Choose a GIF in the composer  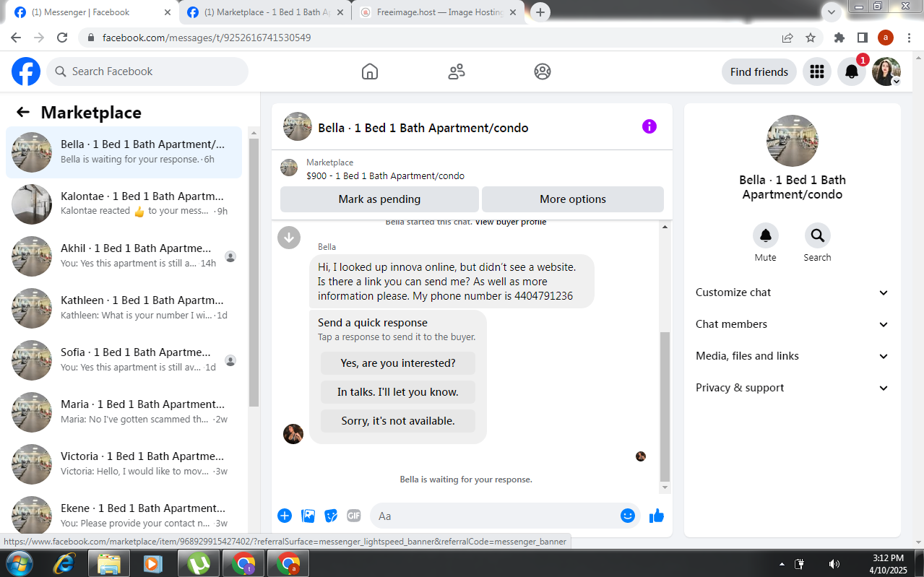click(354, 516)
